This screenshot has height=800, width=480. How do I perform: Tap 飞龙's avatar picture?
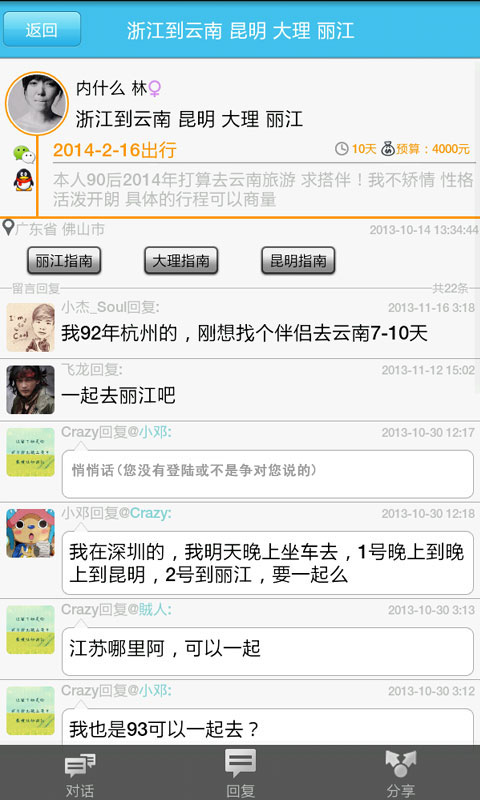tap(31, 390)
